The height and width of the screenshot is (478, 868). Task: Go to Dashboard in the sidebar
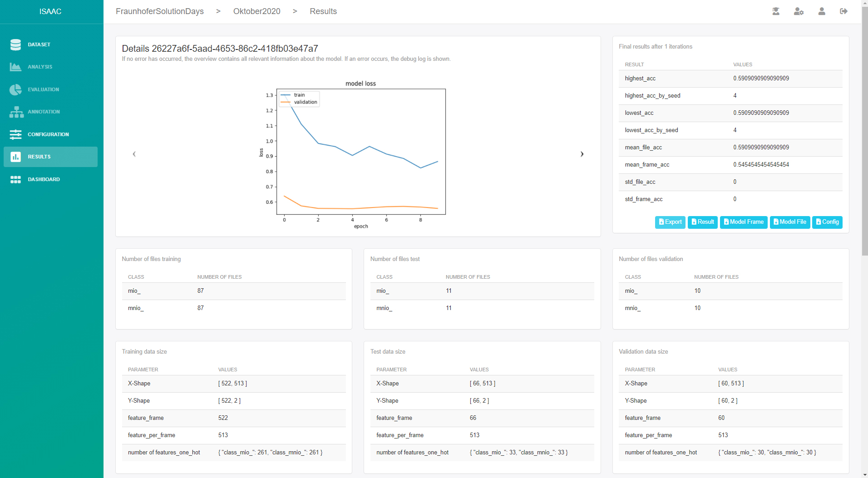point(44,179)
